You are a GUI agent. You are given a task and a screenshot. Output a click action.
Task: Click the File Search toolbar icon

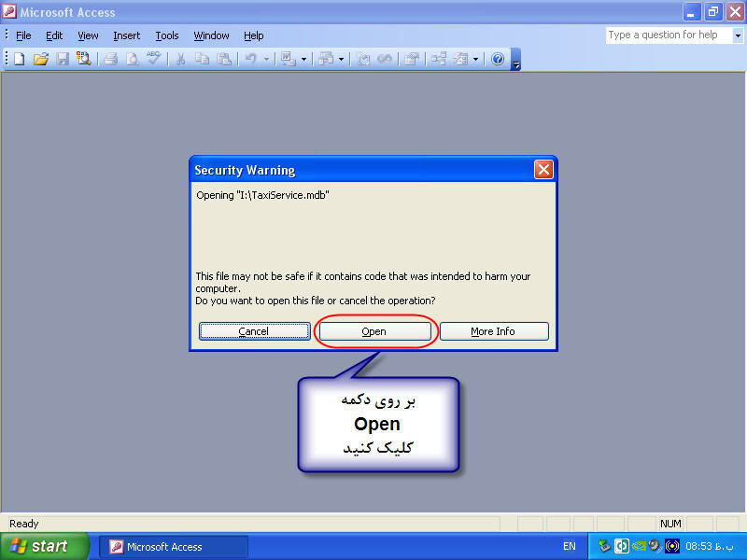pyautogui.click(x=84, y=59)
